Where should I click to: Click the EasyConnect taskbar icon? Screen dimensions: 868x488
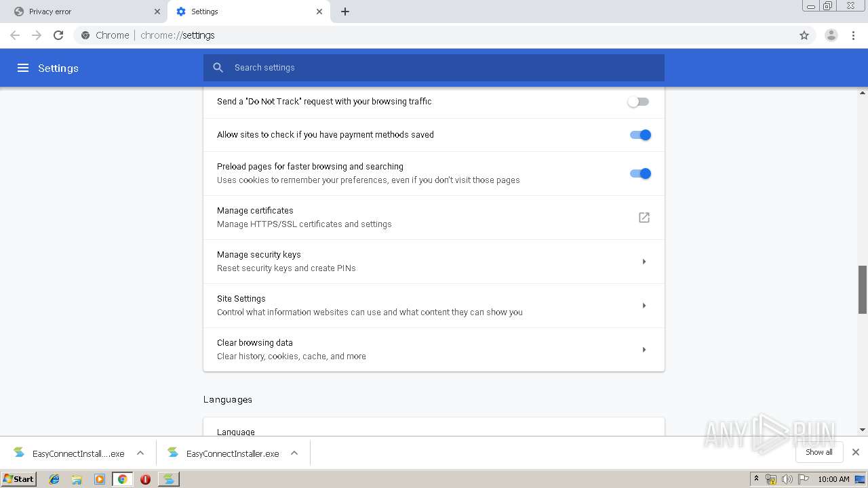pos(168,479)
